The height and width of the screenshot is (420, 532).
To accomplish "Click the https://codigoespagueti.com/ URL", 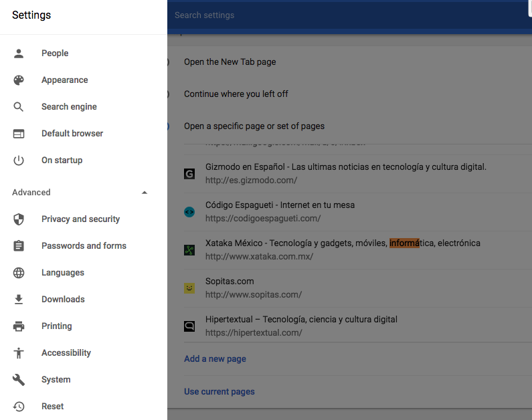I will click(263, 219).
